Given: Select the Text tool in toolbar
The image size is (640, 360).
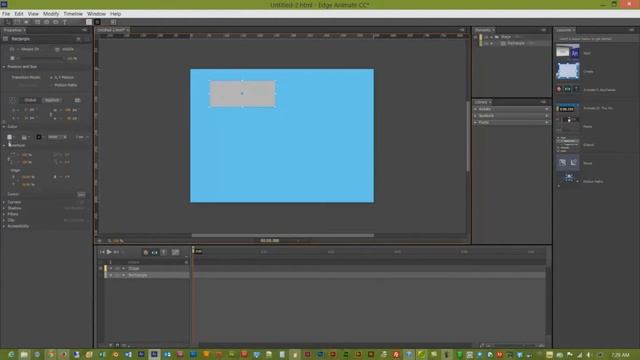Looking at the screenshot, I should click(64, 22).
